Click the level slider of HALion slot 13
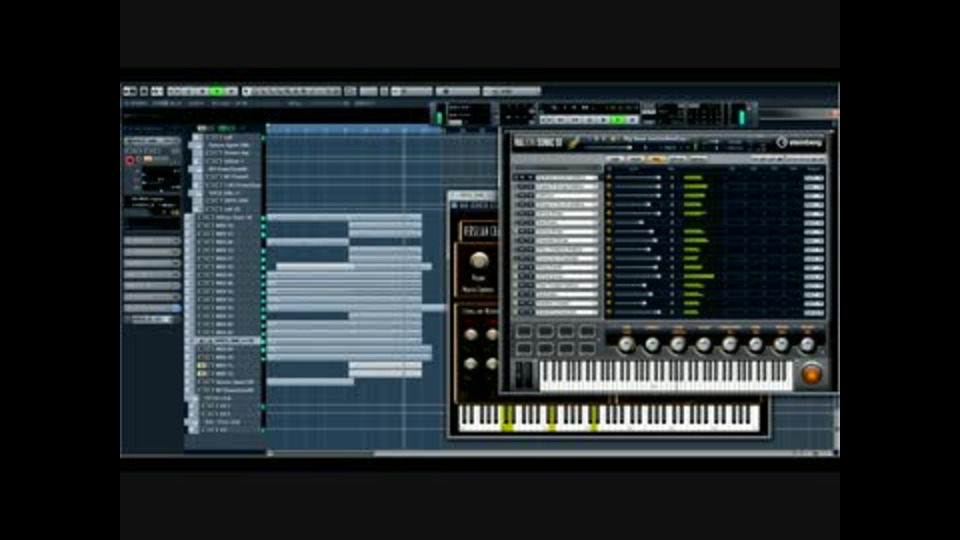 pyautogui.click(x=638, y=285)
